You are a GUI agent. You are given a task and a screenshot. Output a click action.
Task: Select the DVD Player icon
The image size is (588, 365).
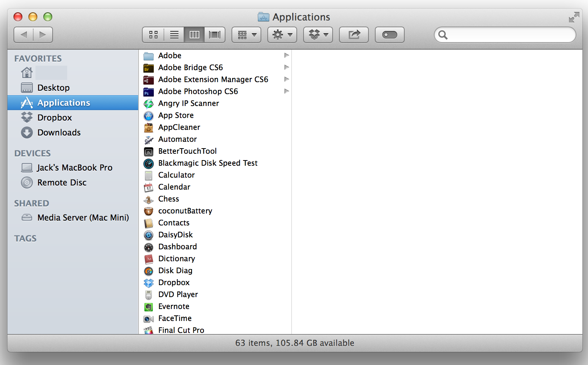click(149, 295)
